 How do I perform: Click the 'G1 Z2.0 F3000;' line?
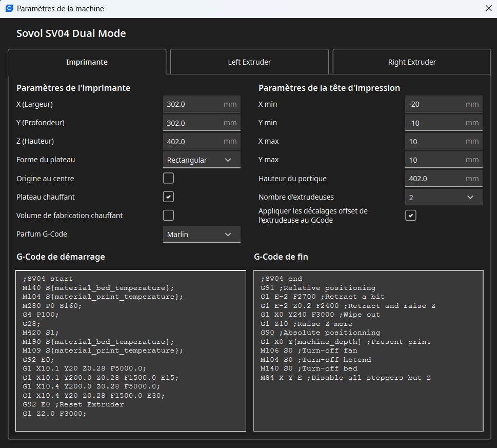click(54, 414)
